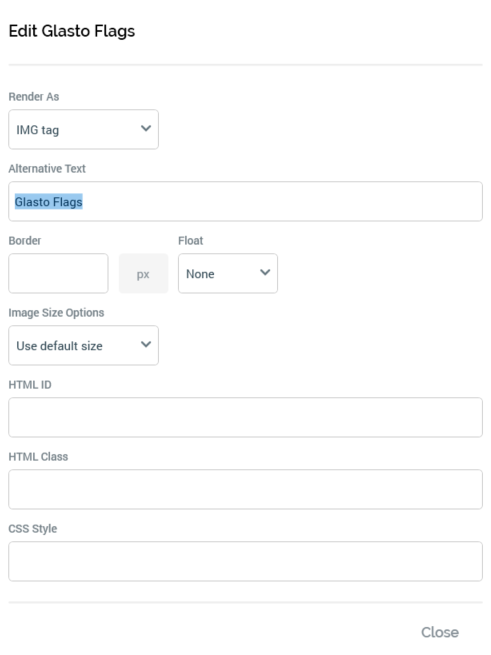Click the chevron arrow in the Float selector
The image size is (491, 655).
[265, 272]
